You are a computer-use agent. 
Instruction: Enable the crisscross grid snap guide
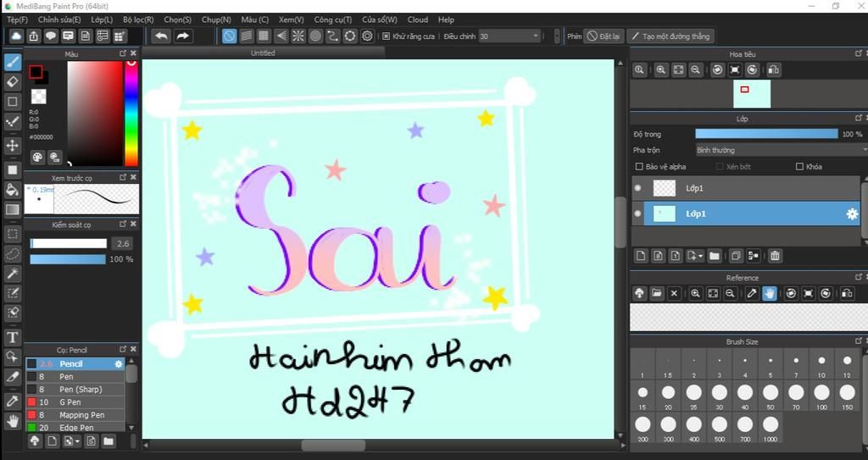pyautogui.click(x=264, y=36)
